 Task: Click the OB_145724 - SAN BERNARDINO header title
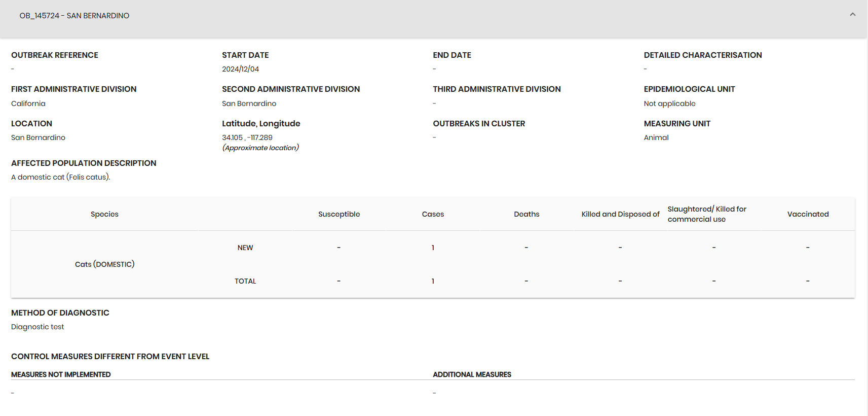pos(74,16)
